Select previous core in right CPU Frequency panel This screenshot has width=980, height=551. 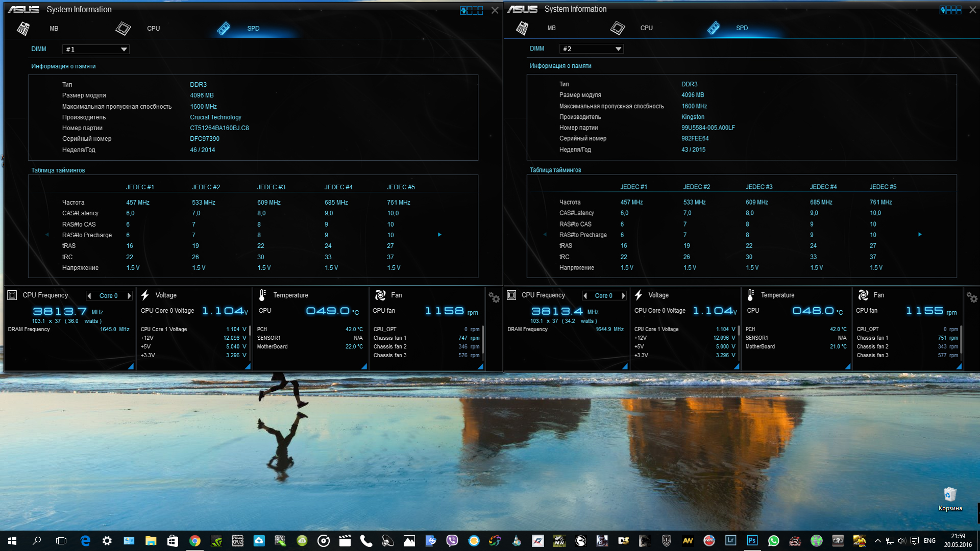(x=585, y=296)
